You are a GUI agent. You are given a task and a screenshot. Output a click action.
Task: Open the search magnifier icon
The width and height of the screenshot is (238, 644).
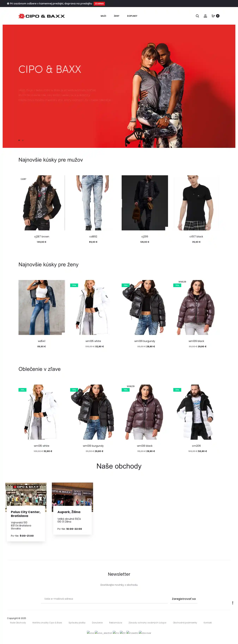[x=197, y=16]
